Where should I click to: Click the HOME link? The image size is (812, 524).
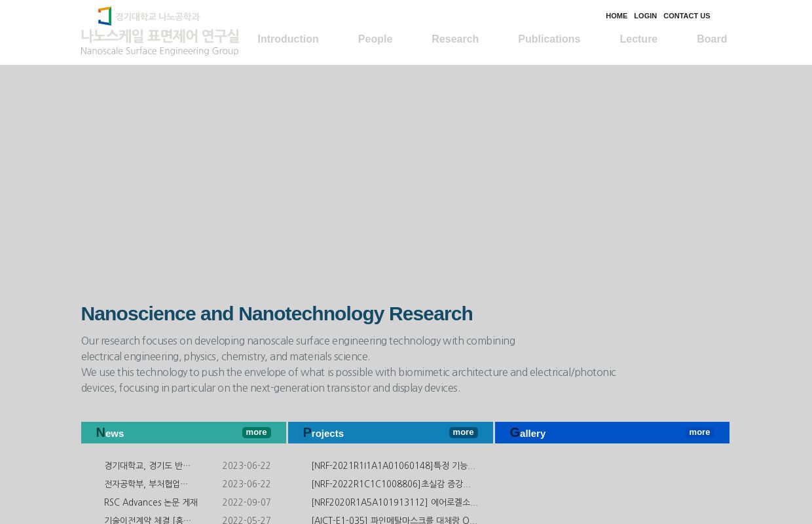(616, 16)
